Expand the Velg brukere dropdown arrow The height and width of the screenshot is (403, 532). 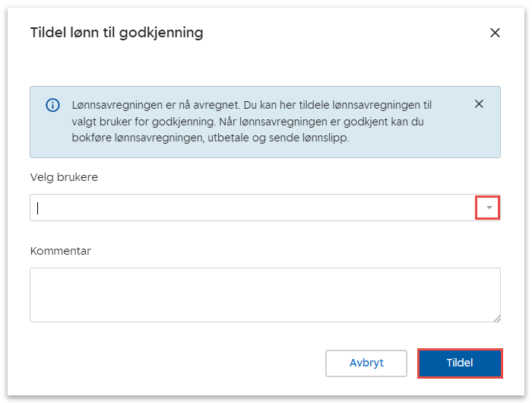(488, 208)
